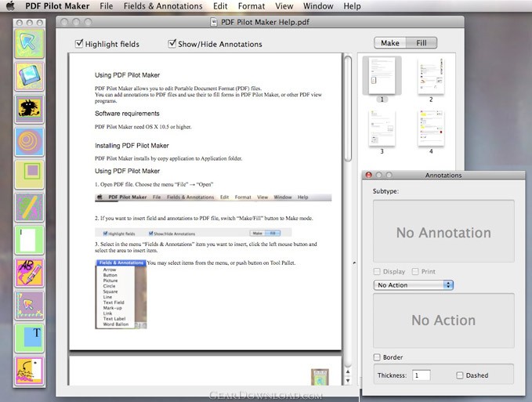Select the page 2 thumbnail

pos(431,76)
